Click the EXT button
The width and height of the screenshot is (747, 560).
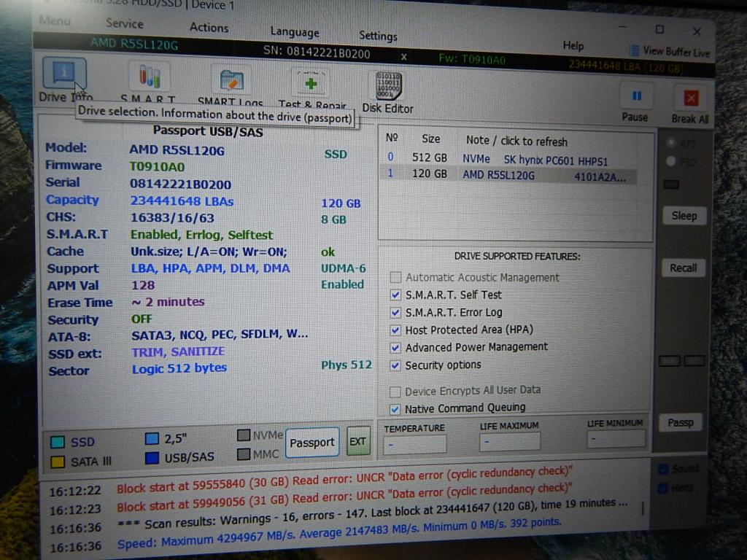[x=357, y=441]
